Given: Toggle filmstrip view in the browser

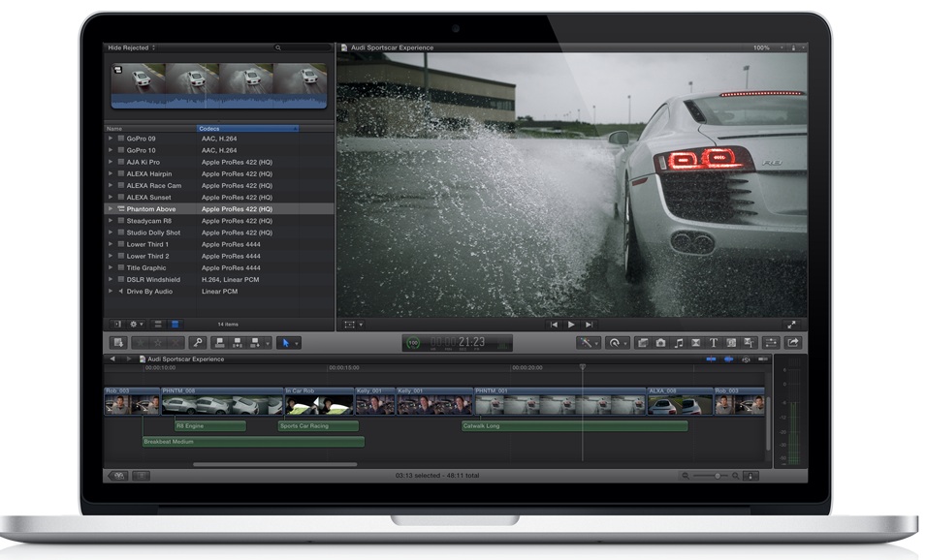Looking at the screenshot, I should coord(159,324).
